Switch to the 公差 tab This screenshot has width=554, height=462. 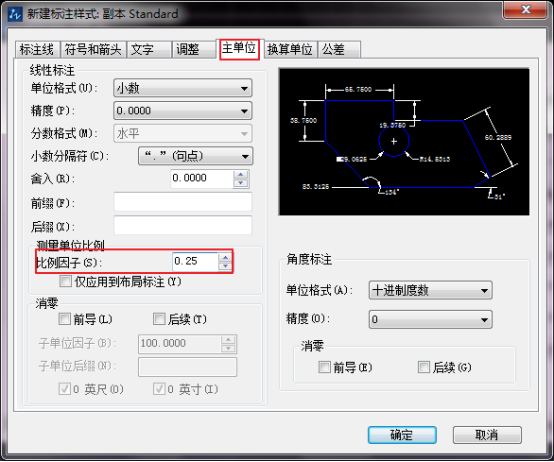coord(339,49)
